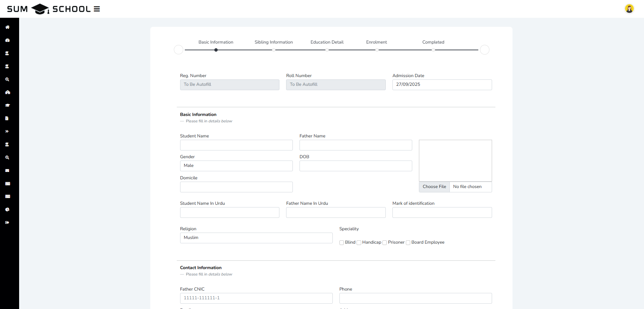644x309 pixels.
Task: Click into the Student Name field
Action: pos(236,145)
